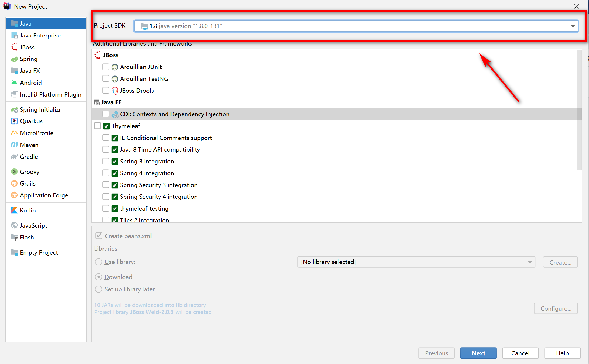Click the Create button for library
This screenshot has height=364, width=589.
[560, 262]
